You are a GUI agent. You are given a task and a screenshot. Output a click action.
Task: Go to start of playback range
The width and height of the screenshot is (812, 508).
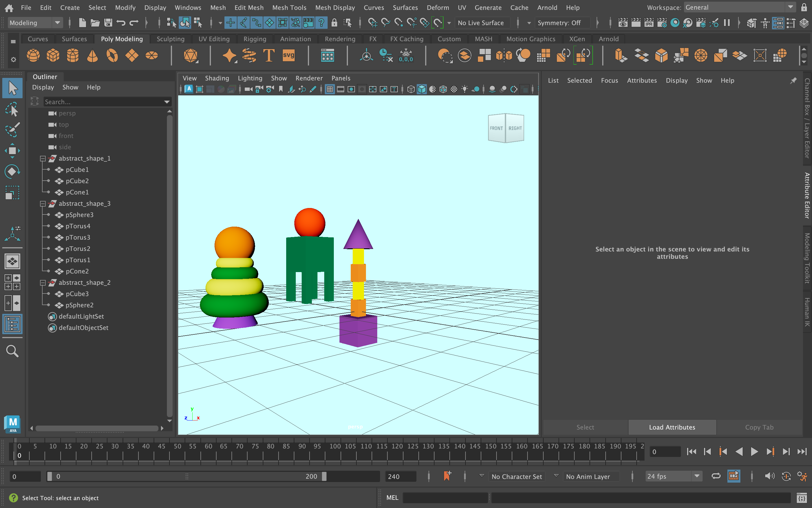point(691,452)
